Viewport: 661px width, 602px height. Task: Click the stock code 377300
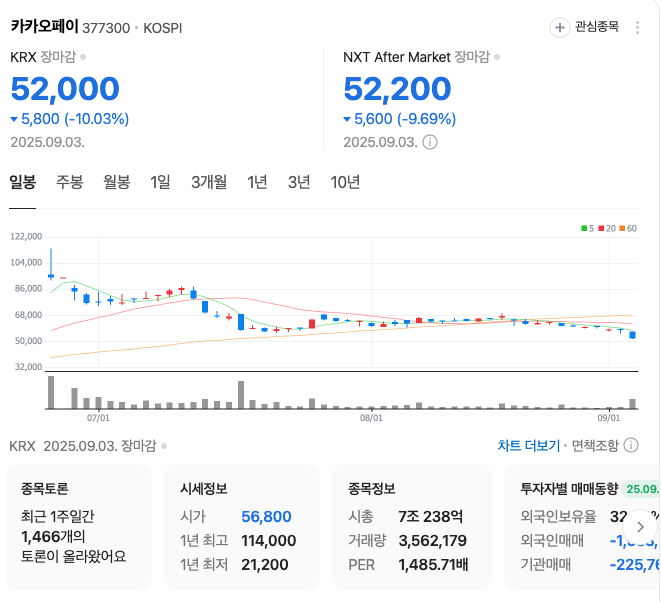[106, 28]
